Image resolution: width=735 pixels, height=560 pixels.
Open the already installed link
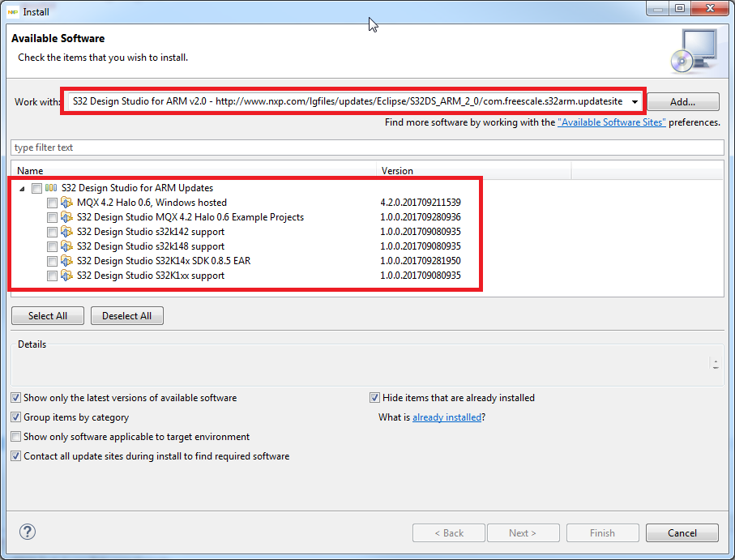[447, 417]
